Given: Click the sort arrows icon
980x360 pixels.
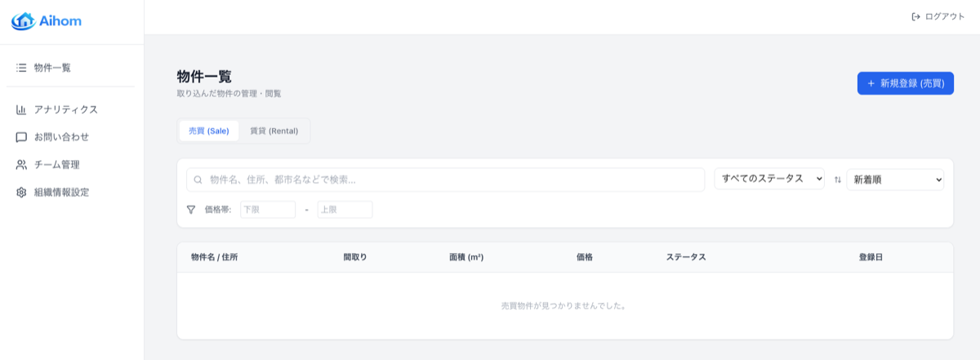Looking at the screenshot, I should pyautogui.click(x=837, y=180).
